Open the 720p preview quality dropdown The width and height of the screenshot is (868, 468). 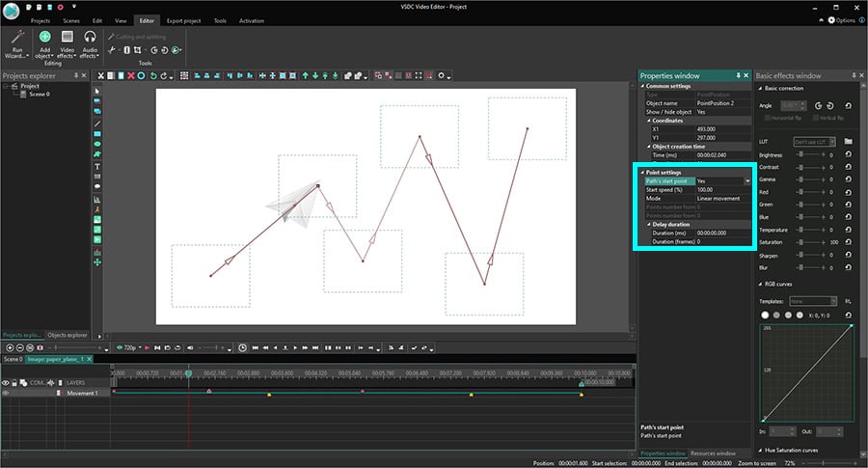point(129,347)
